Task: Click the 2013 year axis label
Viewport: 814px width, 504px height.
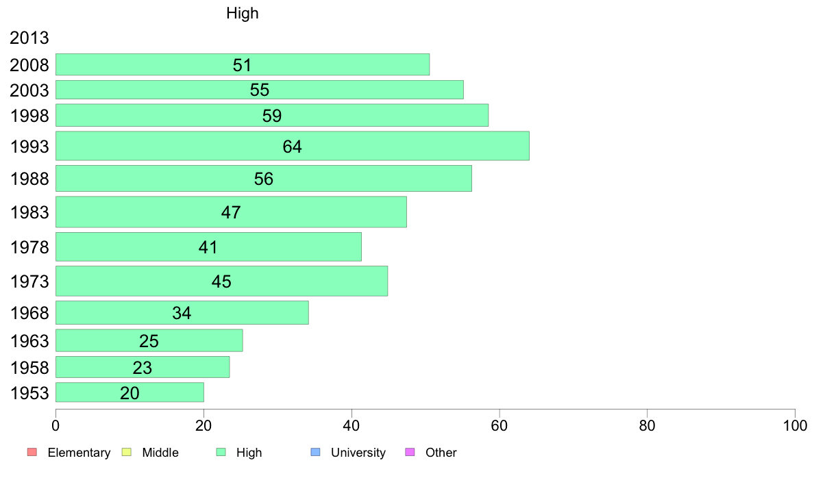Action: click(29, 38)
